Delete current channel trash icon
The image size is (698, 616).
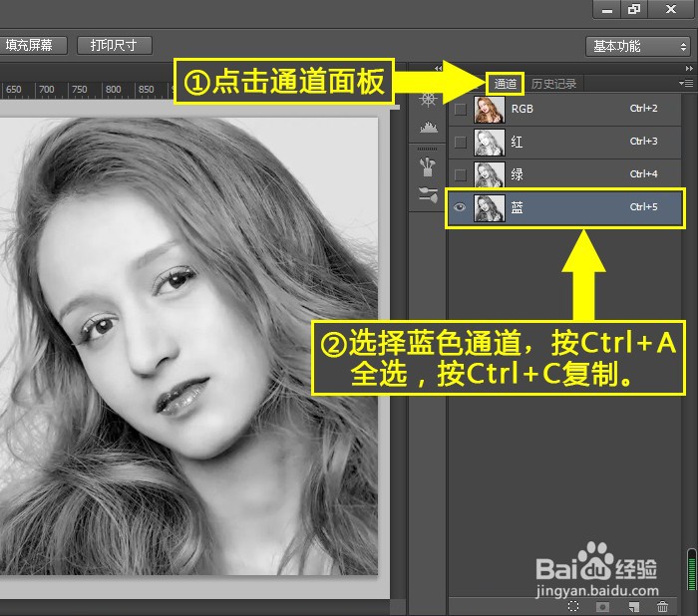(x=662, y=606)
